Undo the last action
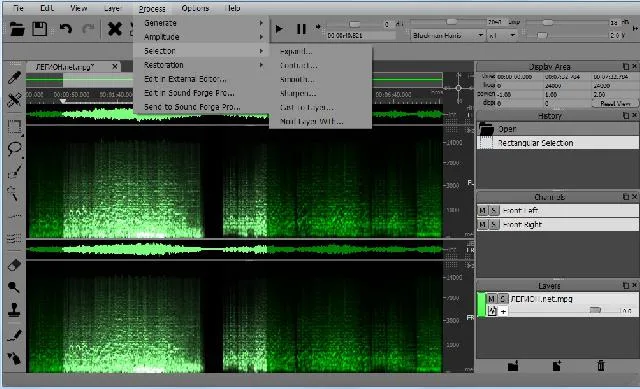Viewport: 640px width, 389px height. coord(65,29)
